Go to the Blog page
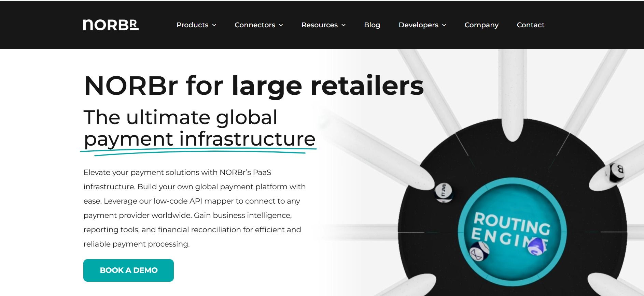 tap(372, 25)
